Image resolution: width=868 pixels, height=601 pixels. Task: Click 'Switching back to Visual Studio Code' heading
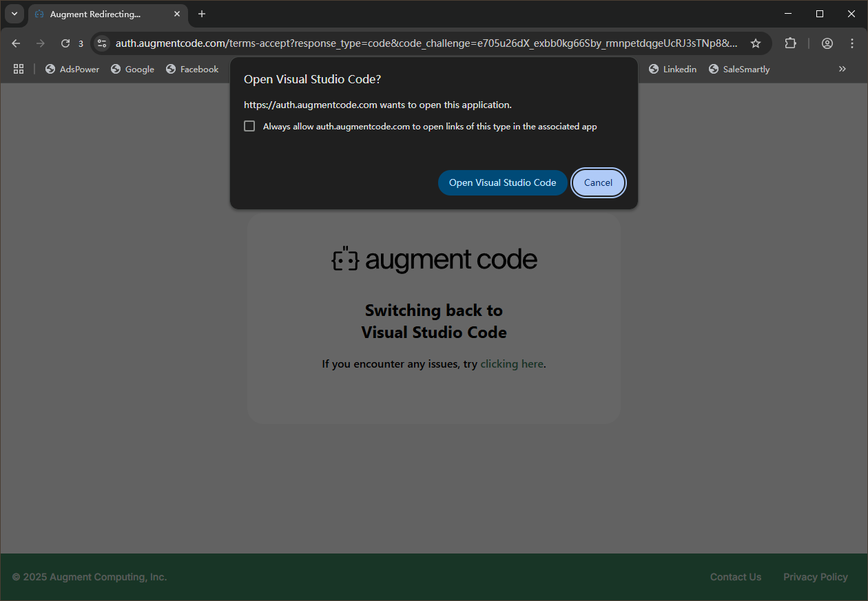pos(434,321)
